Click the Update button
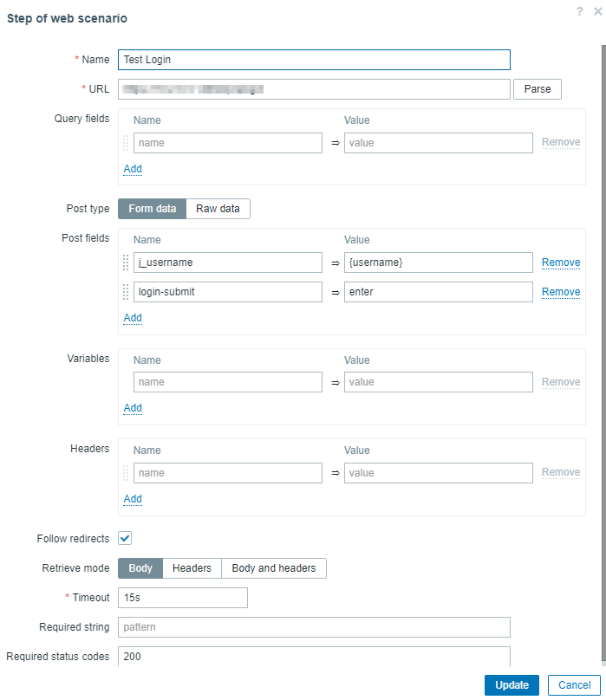Viewport: 606px width, 700px height. pos(512,685)
